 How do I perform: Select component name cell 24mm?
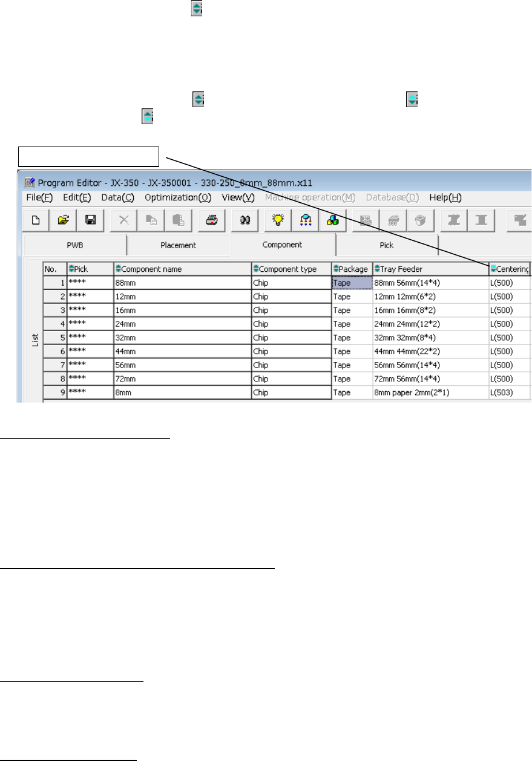coord(183,324)
